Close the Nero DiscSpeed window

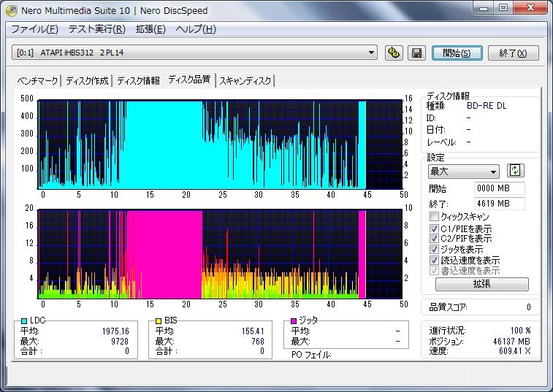pyautogui.click(x=530, y=8)
